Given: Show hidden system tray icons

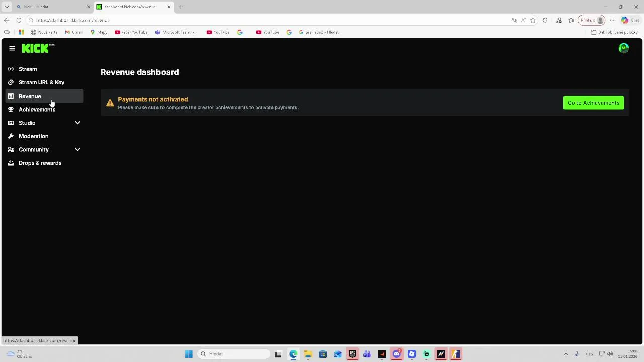Looking at the screenshot, I should pos(566,354).
